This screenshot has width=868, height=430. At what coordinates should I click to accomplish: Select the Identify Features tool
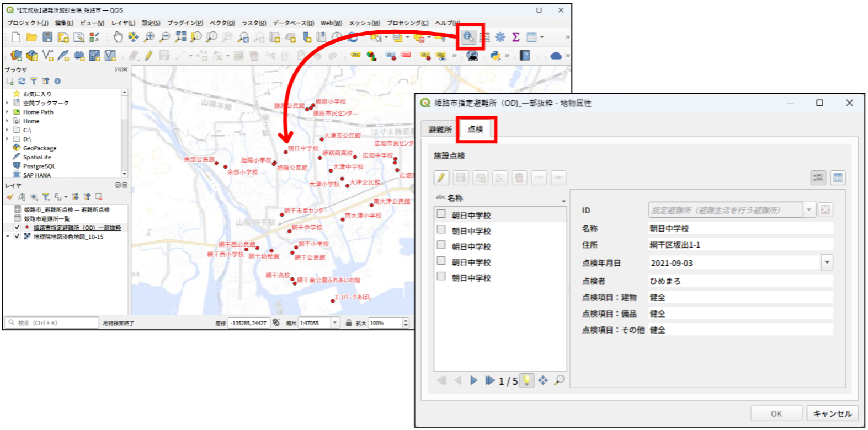click(x=468, y=37)
